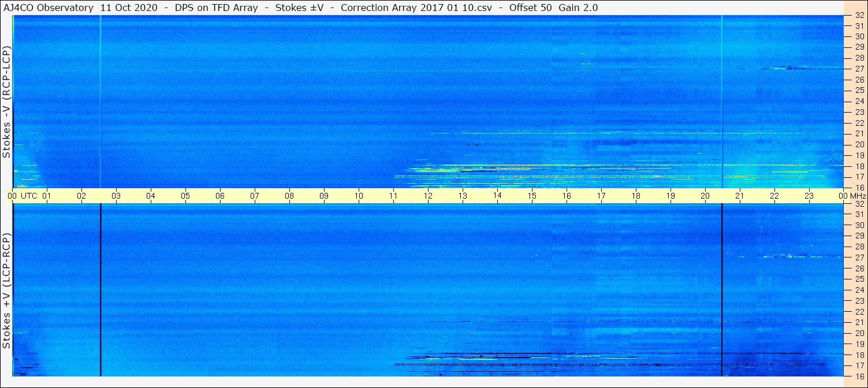Click the 20 MHz tick of Stokes -V panel
The width and height of the screenshot is (868, 388).
click(x=859, y=144)
